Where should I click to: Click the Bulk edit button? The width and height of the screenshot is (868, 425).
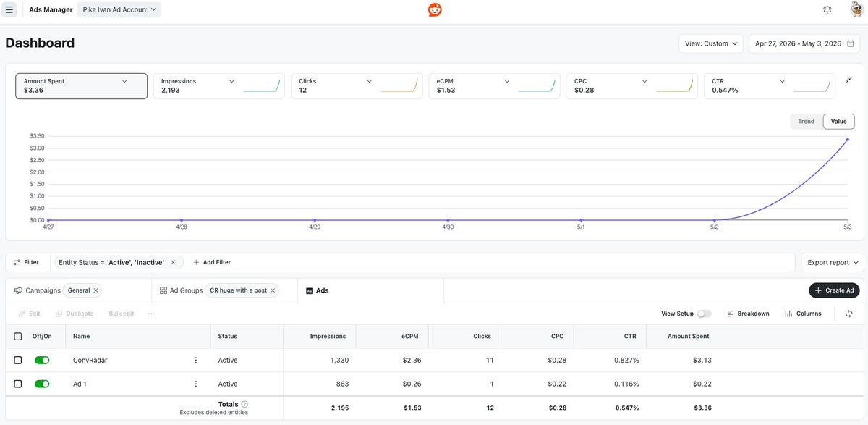point(122,314)
